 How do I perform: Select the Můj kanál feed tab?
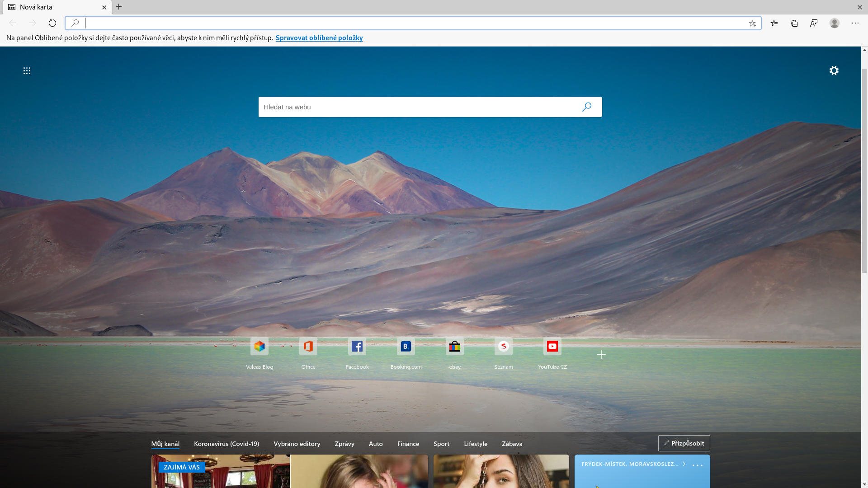[x=165, y=444]
